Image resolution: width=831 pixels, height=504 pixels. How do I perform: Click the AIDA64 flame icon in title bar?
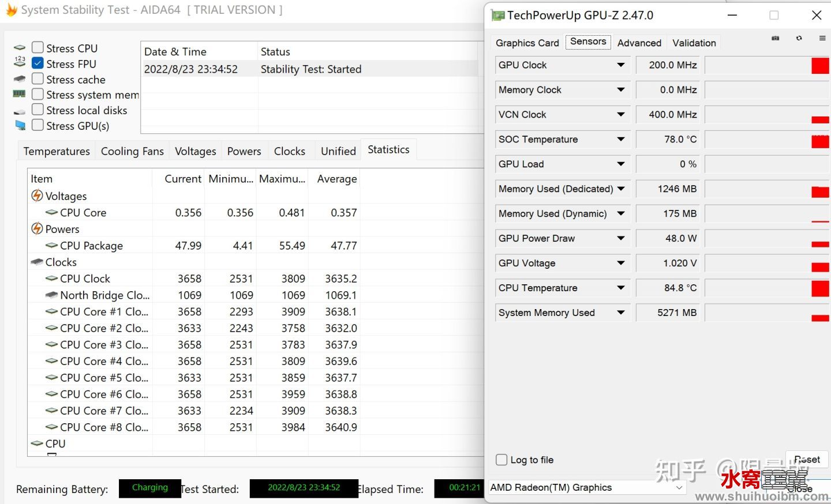tap(11, 10)
